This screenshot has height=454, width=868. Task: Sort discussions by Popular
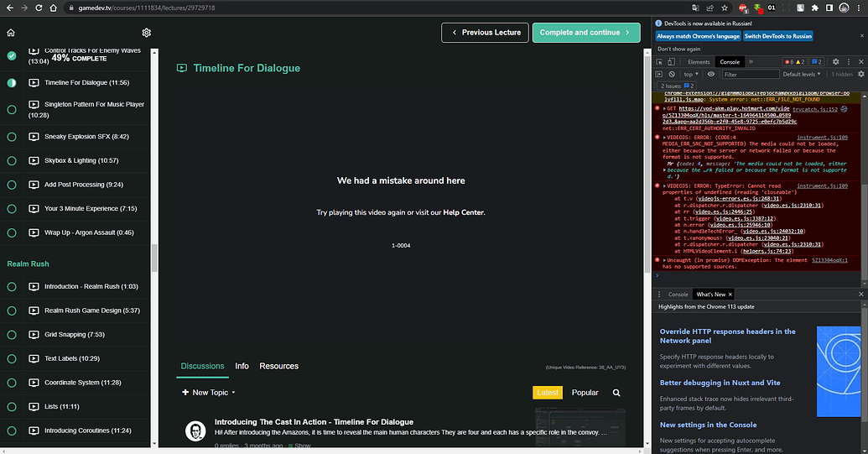click(585, 393)
